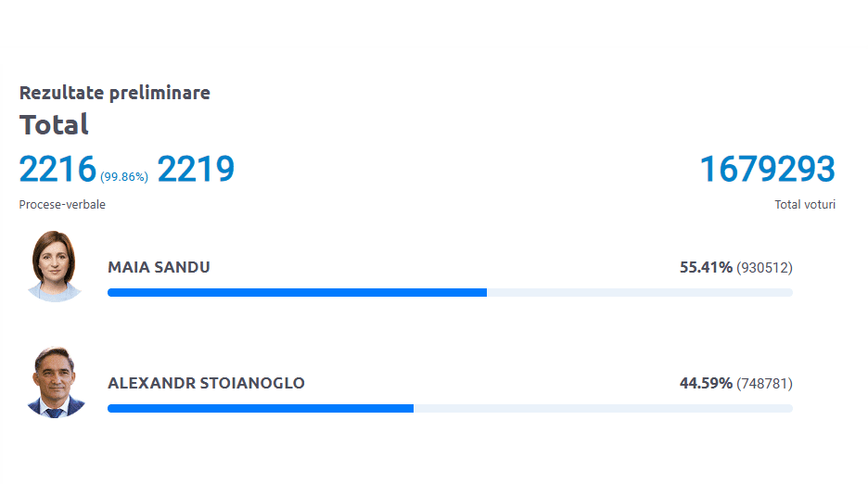Image resolution: width=868 pixels, height=484 pixels.
Task: Click the (930512) vote count
Action: 764,267
